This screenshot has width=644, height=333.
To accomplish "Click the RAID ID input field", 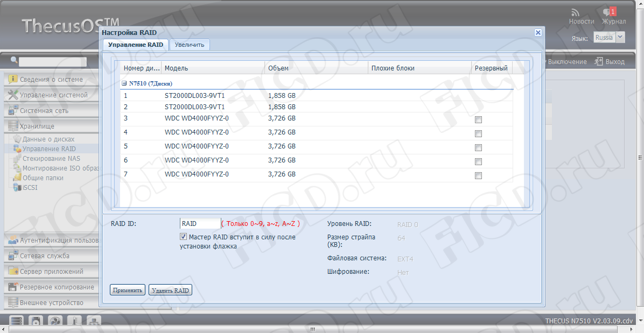I will point(200,223).
